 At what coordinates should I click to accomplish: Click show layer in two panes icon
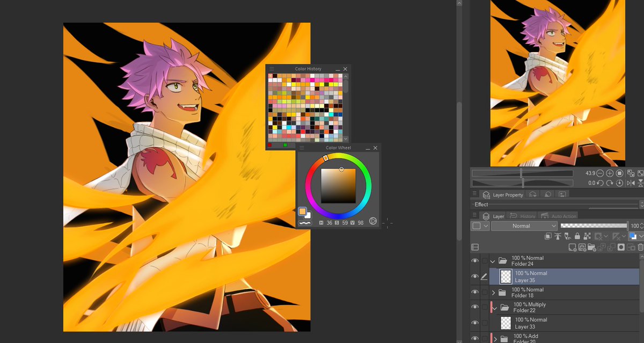(x=475, y=247)
